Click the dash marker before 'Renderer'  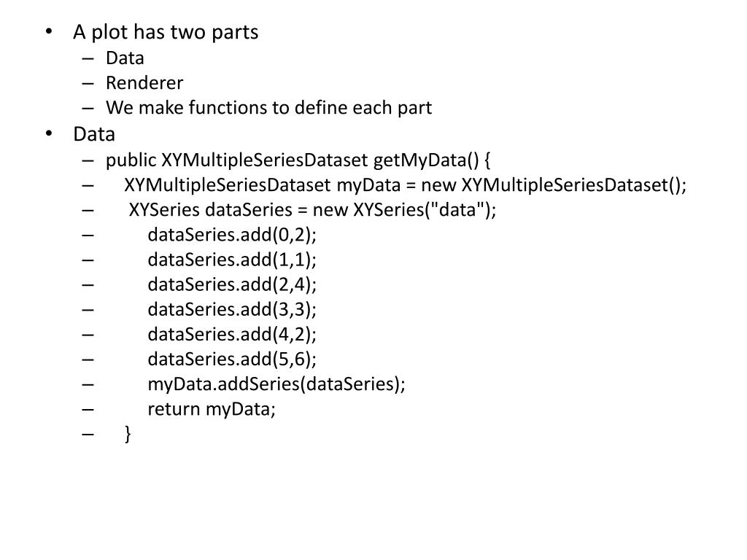88,84
